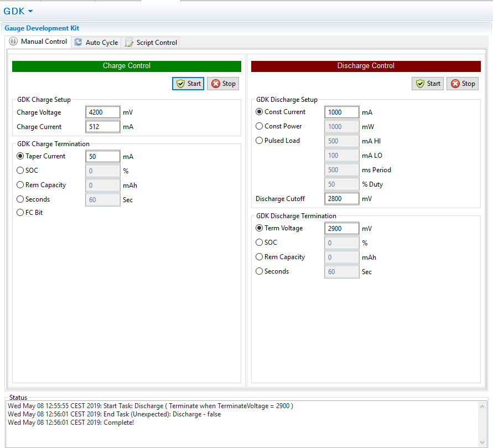
Task: Start discharge in Discharge Control
Action: [x=428, y=84]
